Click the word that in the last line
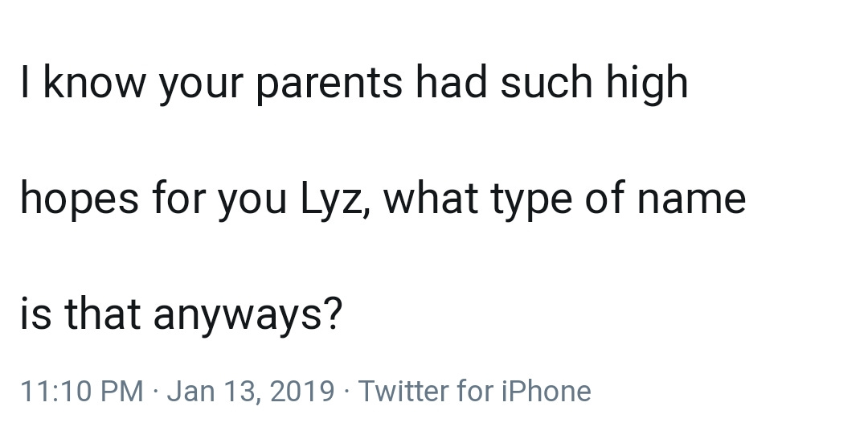Screen dimensions: 868x427 (x=102, y=313)
